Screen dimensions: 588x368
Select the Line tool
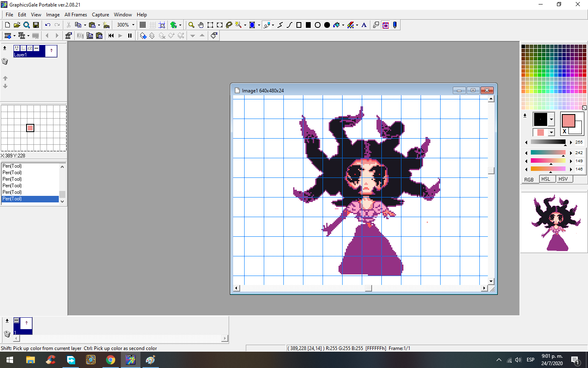coord(280,25)
